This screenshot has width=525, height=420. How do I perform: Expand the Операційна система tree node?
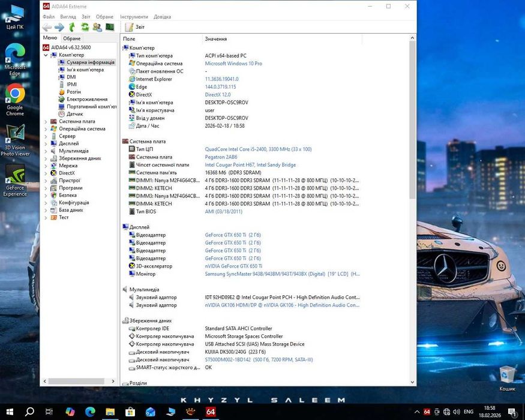pos(46,129)
